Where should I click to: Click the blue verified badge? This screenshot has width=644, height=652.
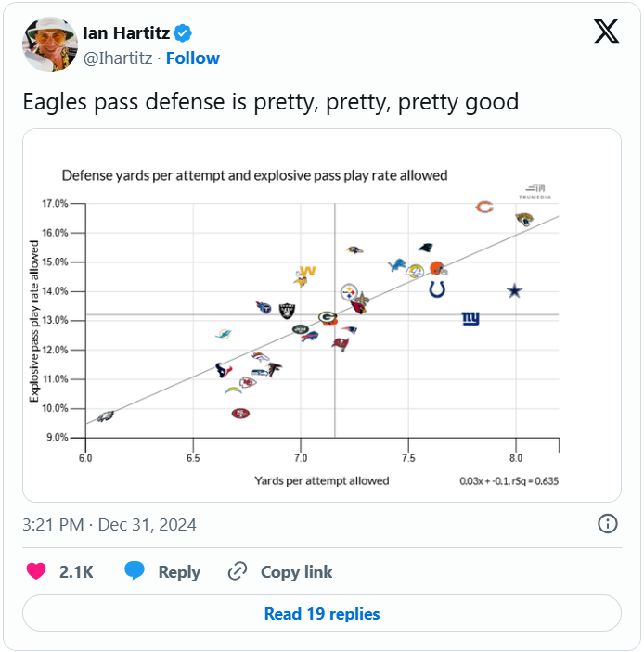pos(184,33)
